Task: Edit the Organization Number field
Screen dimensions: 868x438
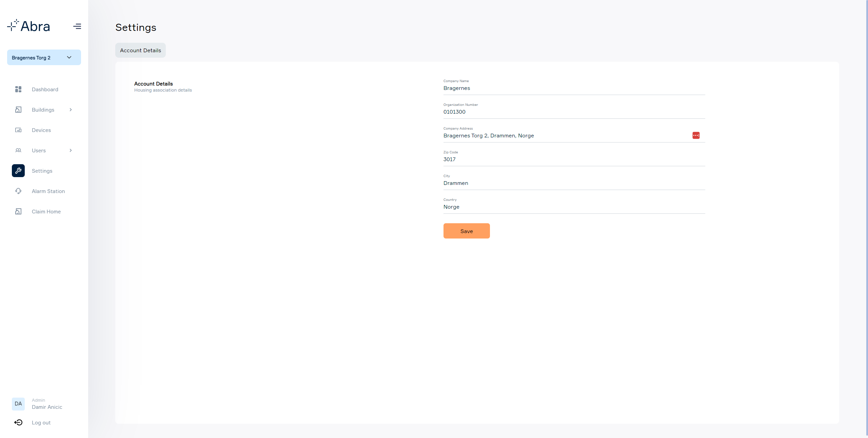Action: (574, 112)
